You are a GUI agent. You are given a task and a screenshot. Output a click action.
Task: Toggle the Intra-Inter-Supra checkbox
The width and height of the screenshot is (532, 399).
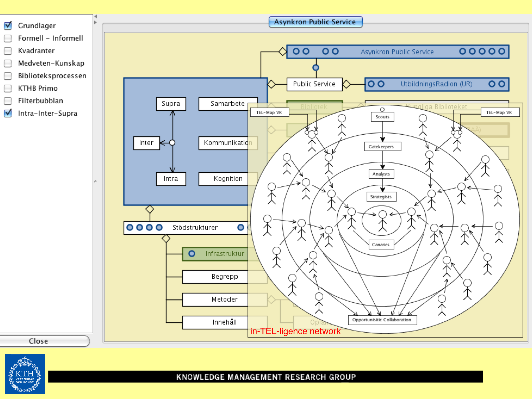pyautogui.click(x=8, y=113)
